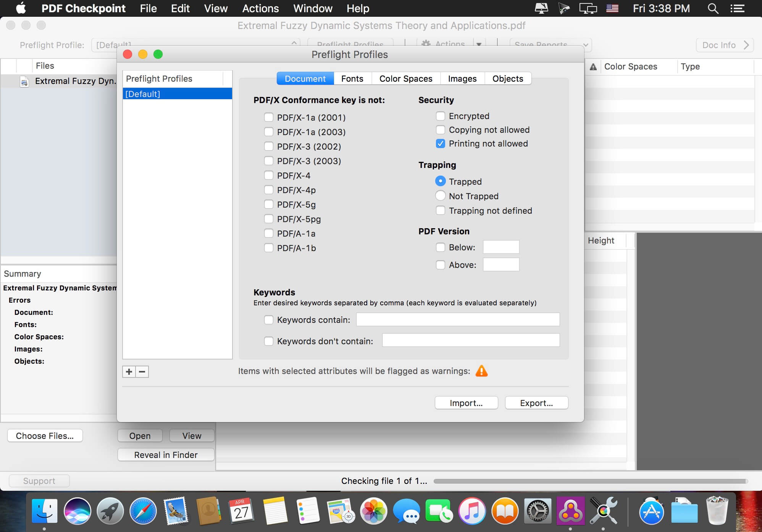
Task: Enable the Encrypted security checkbox
Action: (x=440, y=116)
